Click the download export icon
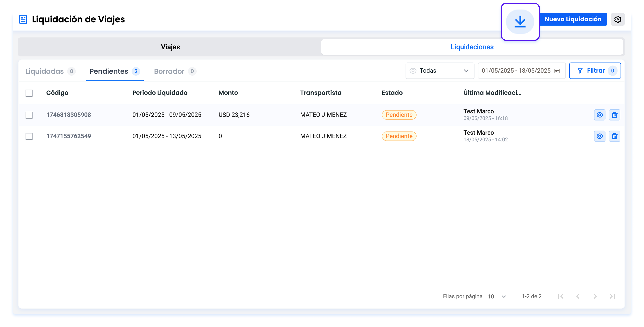The height and width of the screenshot is (327, 644). pos(520,22)
